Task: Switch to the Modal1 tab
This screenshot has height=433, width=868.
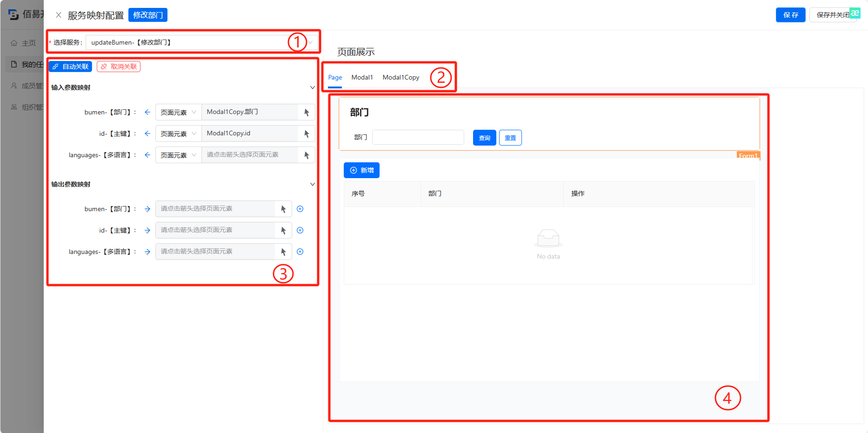Action: pyautogui.click(x=362, y=77)
